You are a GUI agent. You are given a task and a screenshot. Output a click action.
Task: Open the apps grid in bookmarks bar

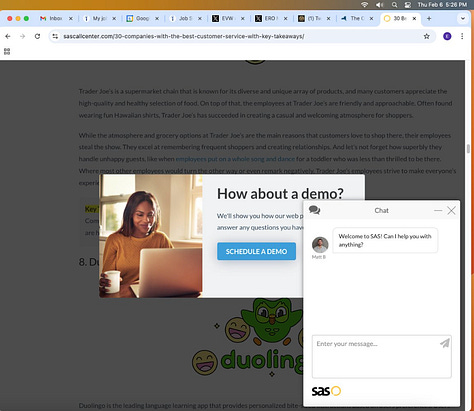point(7,51)
